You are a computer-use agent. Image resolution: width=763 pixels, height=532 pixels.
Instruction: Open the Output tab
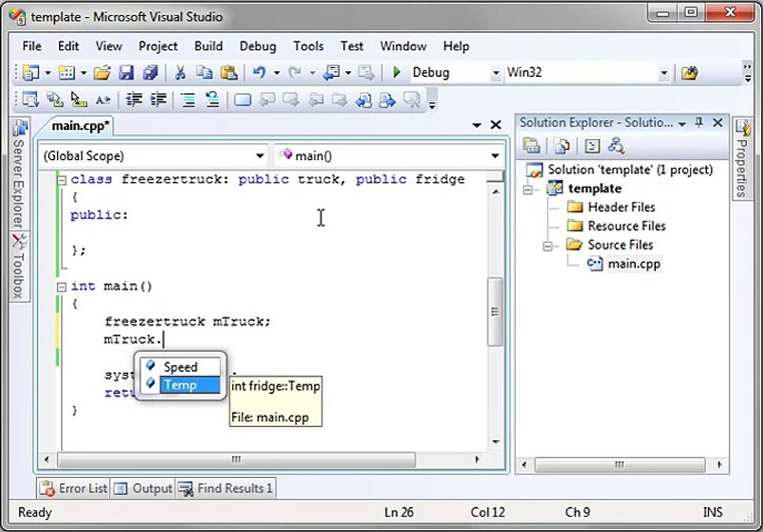(143, 488)
